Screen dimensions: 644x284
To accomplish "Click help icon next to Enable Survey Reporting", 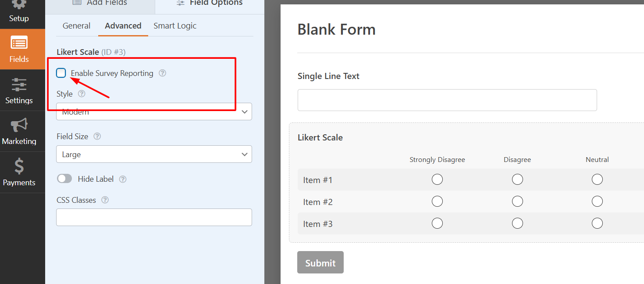I will (162, 73).
